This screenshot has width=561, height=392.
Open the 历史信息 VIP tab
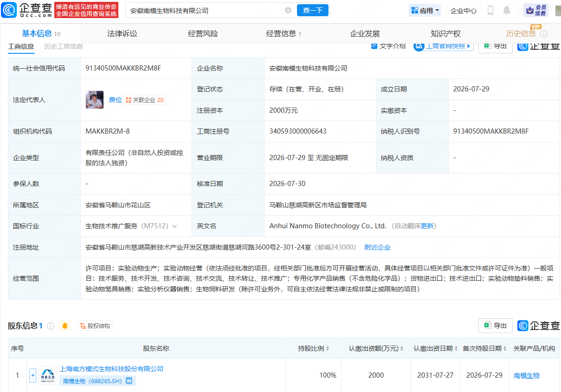pos(521,33)
